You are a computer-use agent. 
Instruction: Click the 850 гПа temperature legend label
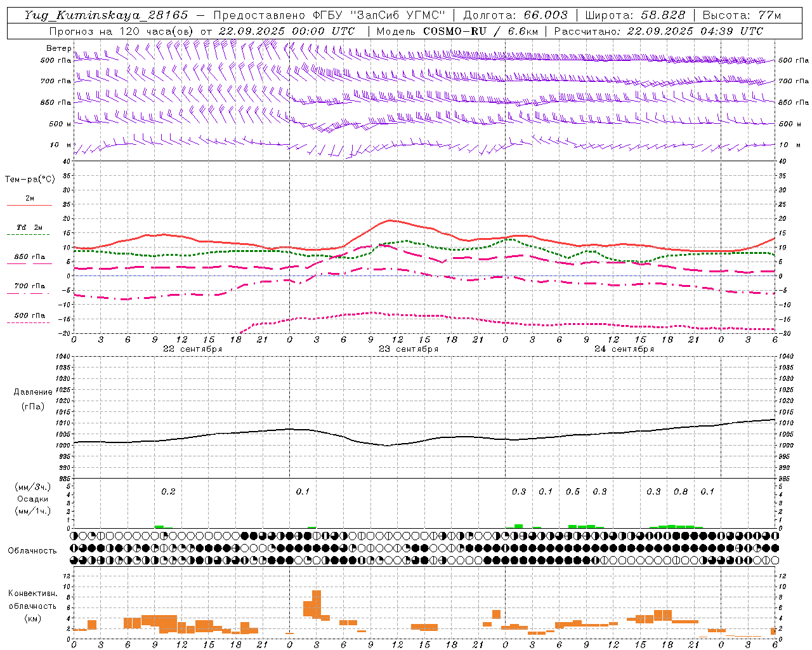tap(30, 257)
